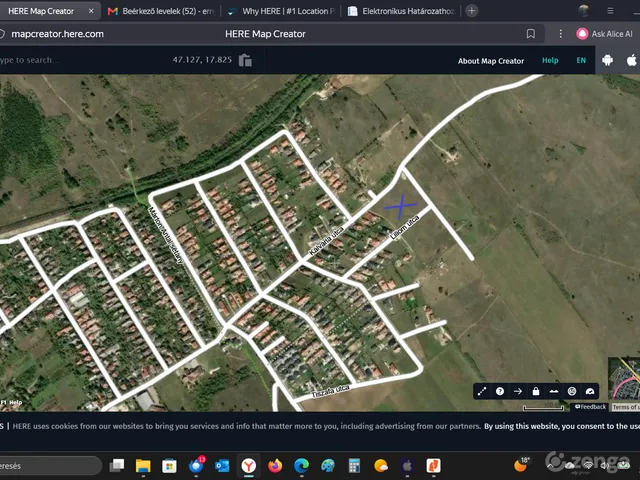Open Firefox from the taskbar
The width and height of the screenshot is (640, 480).
[x=275, y=466]
